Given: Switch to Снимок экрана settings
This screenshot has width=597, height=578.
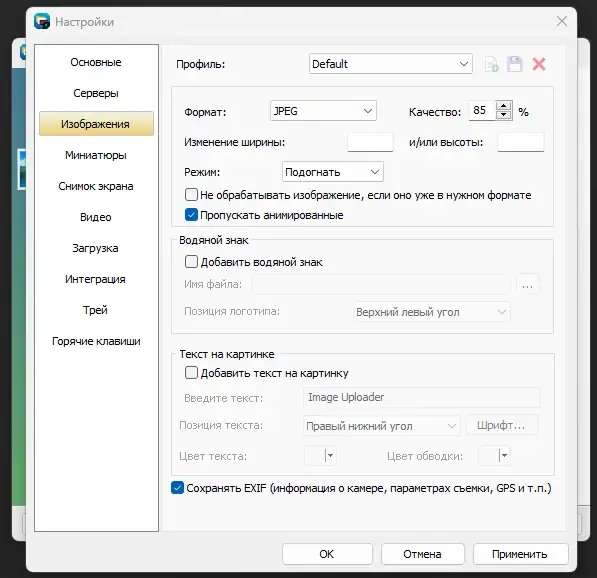Looking at the screenshot, I should [96, 186].
